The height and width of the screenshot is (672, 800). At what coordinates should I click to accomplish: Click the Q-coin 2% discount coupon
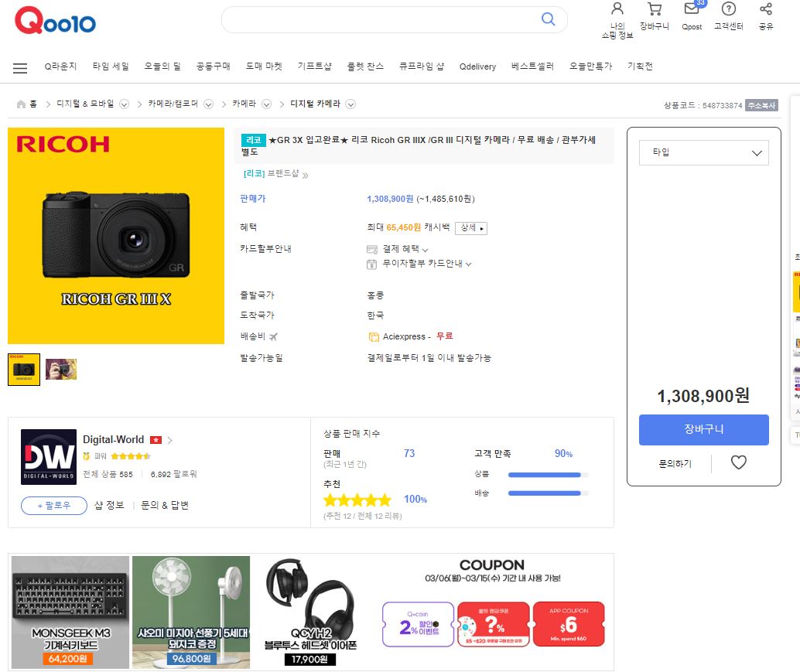[x=418, y=624]
